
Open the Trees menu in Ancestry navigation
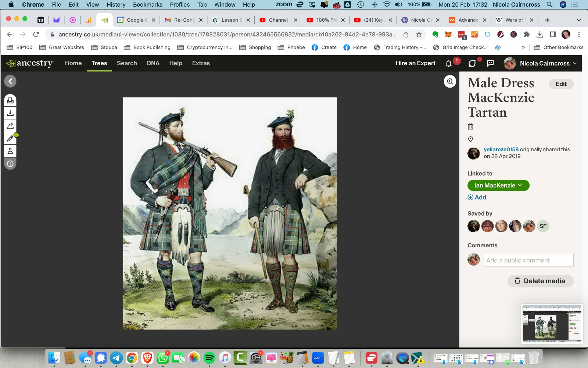coord(99,63)
